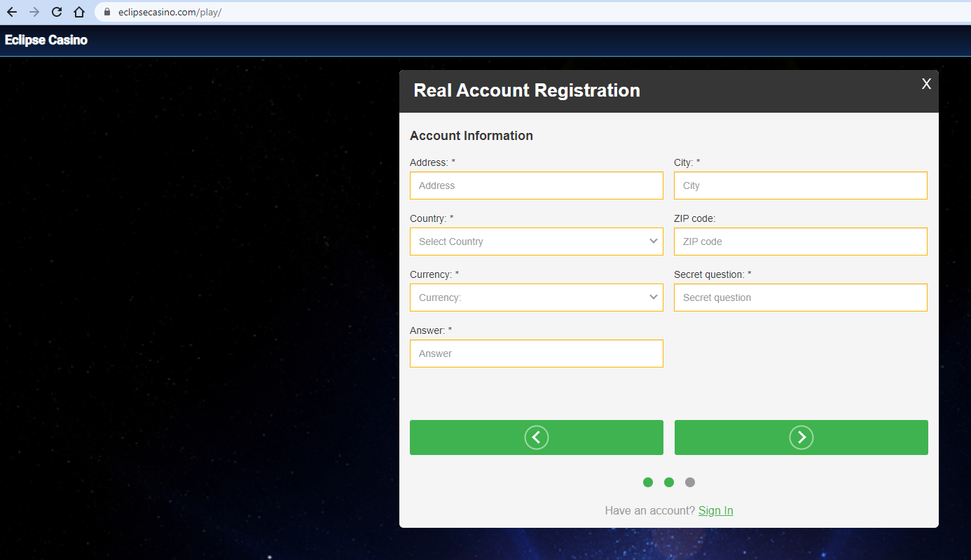971x560 pixels.
Task: Click the City input field
Action: click(800, 185)
